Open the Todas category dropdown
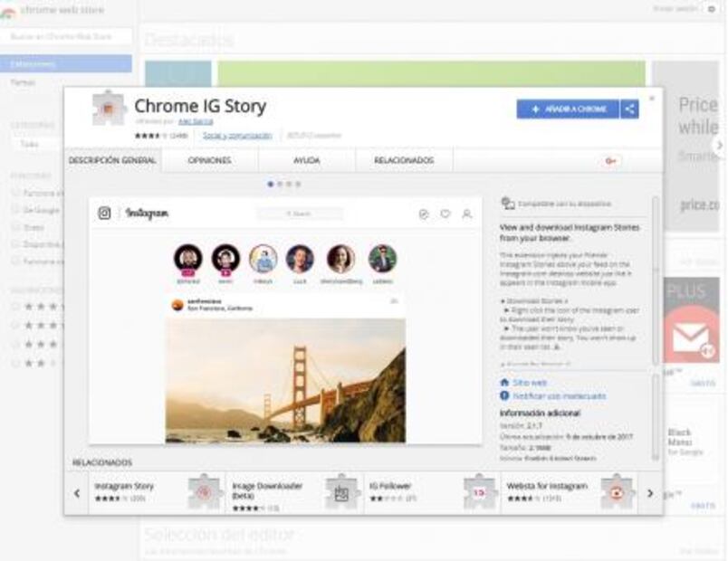The image size is (728, 561). pyautogui.click(x=27, y=145)
